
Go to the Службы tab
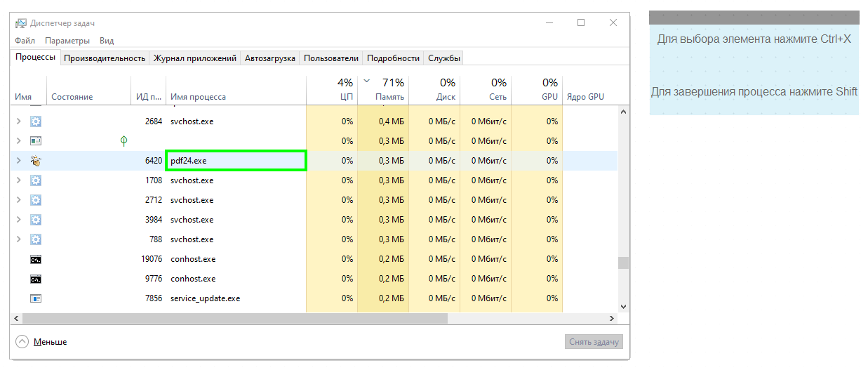pyautogui.click(x=444, y=58)
